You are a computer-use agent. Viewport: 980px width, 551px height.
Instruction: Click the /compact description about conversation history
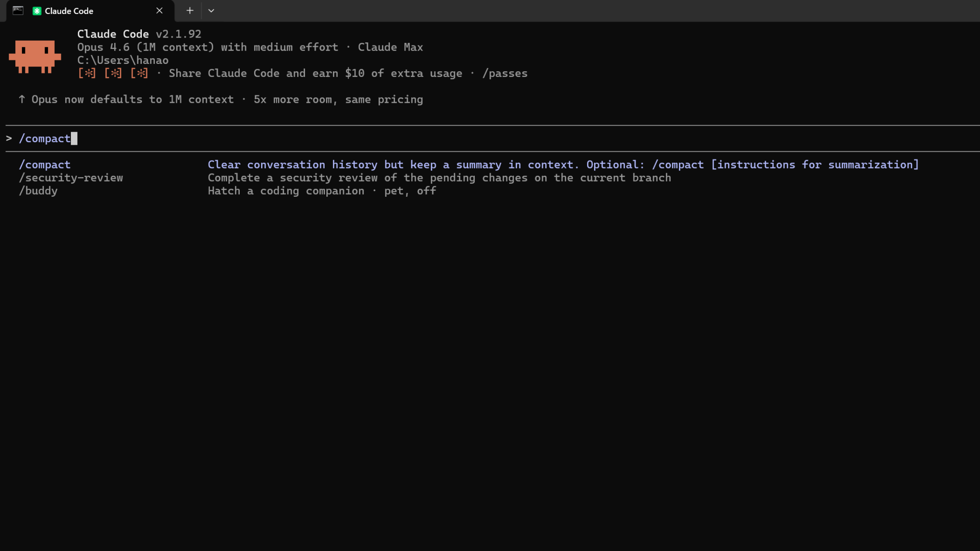[563, 165]
